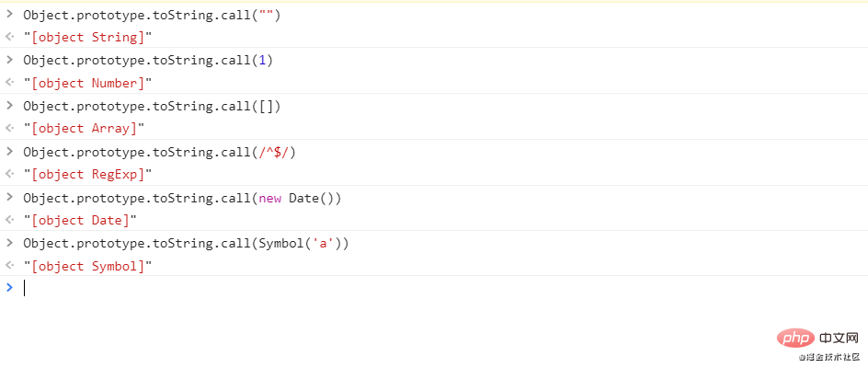Click the "[object RegExp]" output line
The image size is (868, 368).
pos(87,175)
